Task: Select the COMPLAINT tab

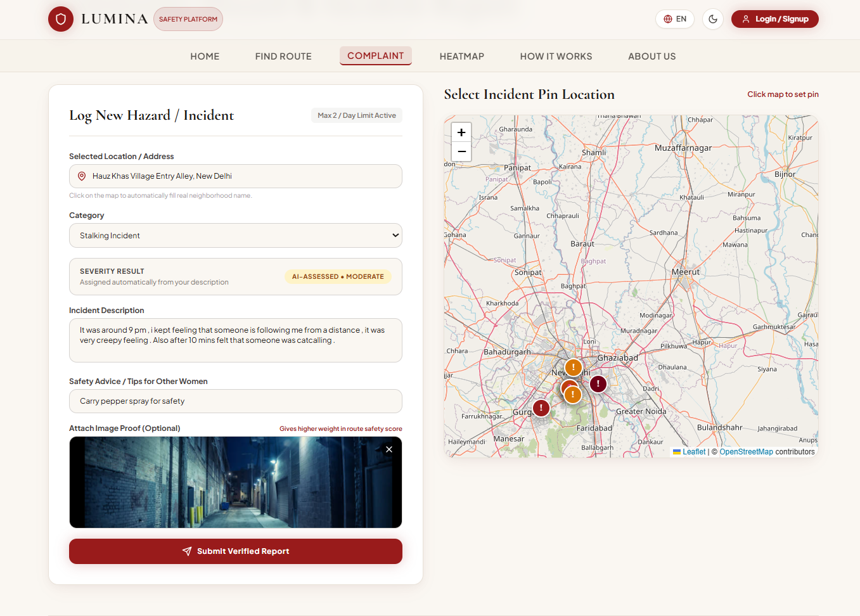Action: [x=376, y=56]
